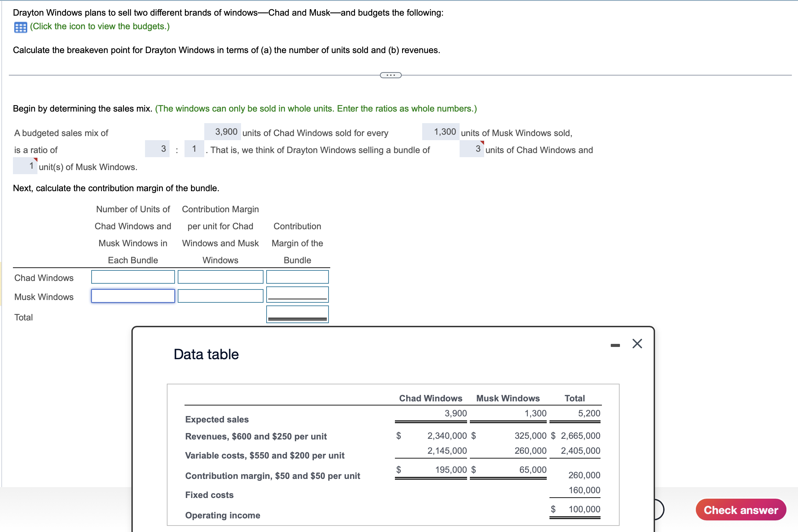Click the 1,300 Musk units answer box
Viewport: 798px width, 532px height.
441,132
